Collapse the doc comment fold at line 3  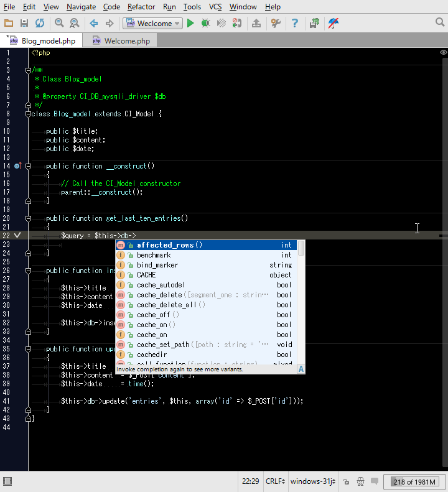click(x=28, y=70)
